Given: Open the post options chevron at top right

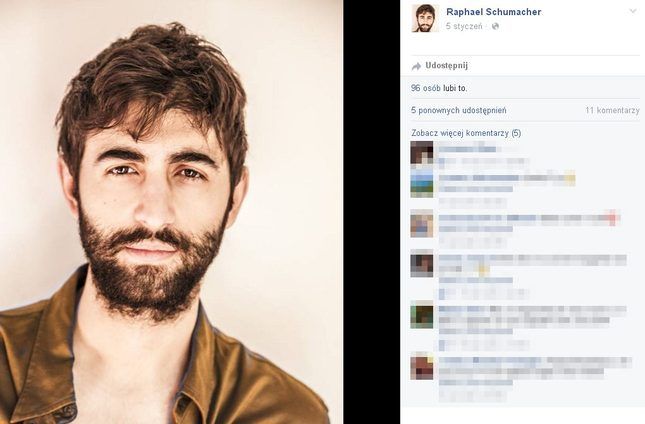Looking at the screenshot, I should pos(633,11).
